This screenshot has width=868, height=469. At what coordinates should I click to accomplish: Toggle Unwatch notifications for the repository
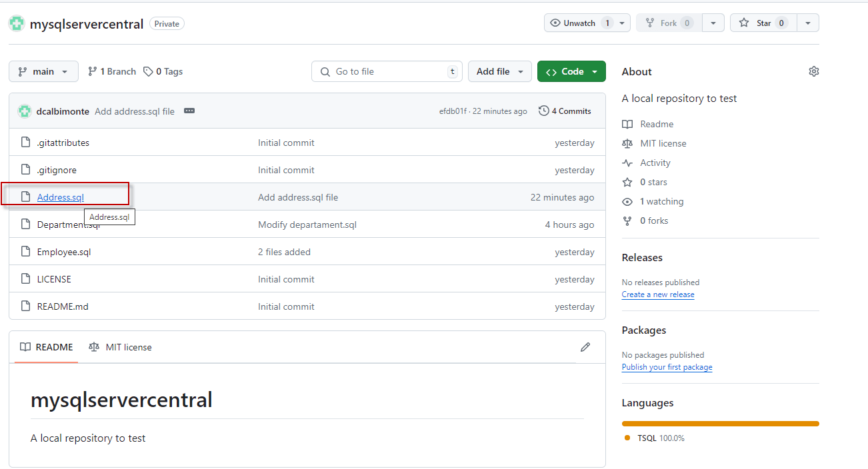579,23
